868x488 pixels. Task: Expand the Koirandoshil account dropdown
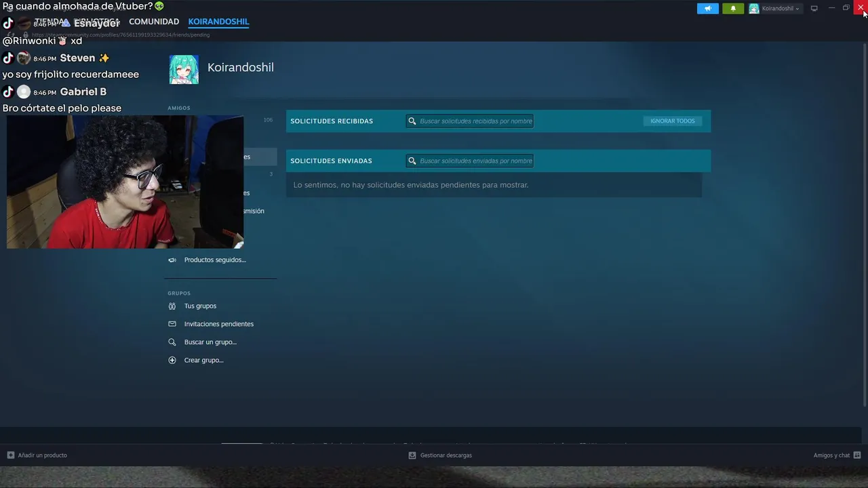[775, 9]
